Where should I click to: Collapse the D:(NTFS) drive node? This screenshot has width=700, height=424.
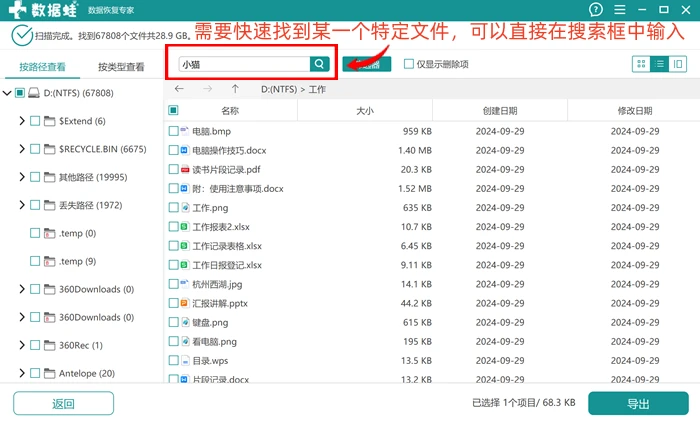click(7, 93)
